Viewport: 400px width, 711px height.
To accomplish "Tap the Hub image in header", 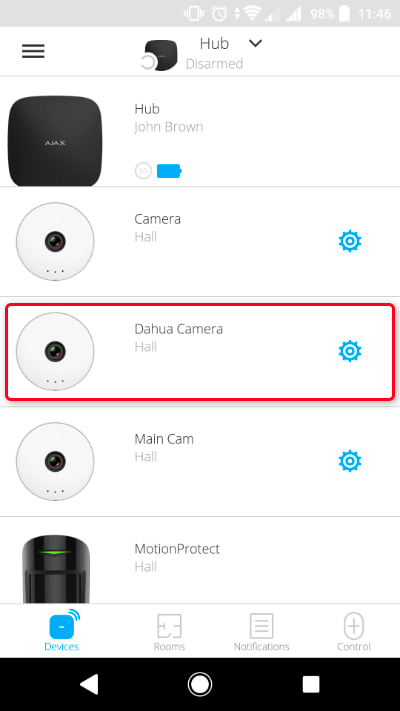I will [x=159, y=55].
